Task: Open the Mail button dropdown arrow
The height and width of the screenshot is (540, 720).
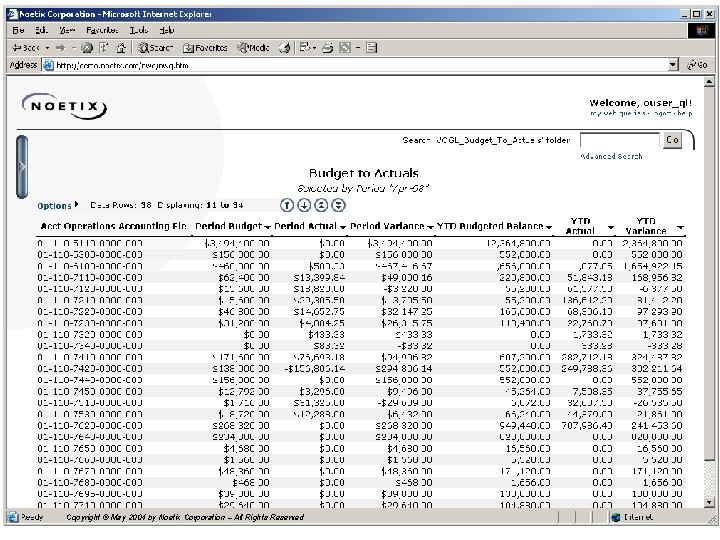Action: pyautogui.click(x=315, y=48)
